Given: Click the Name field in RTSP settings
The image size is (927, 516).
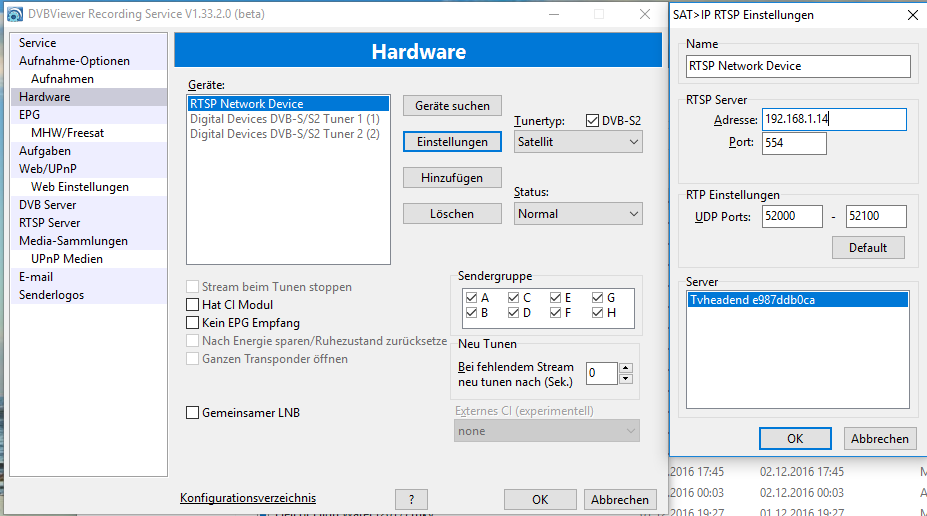Looking at the screenshot, I should coord(798,66).
